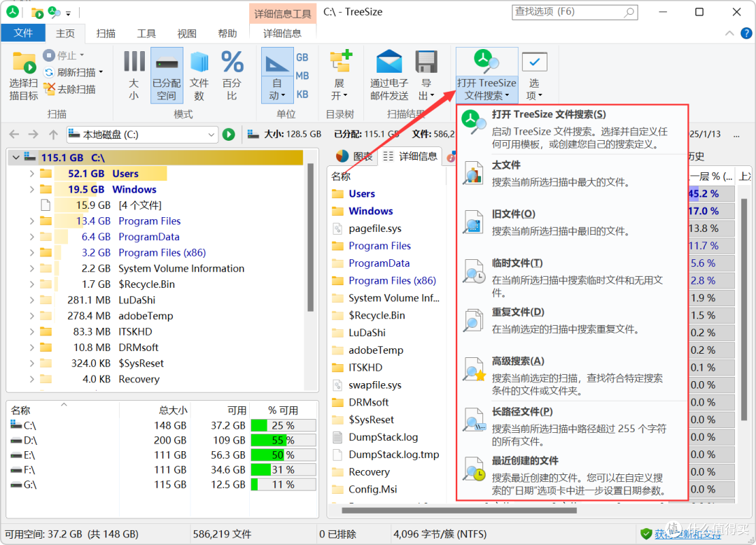Switch to the 详细信息 details tab

(410, 156)
